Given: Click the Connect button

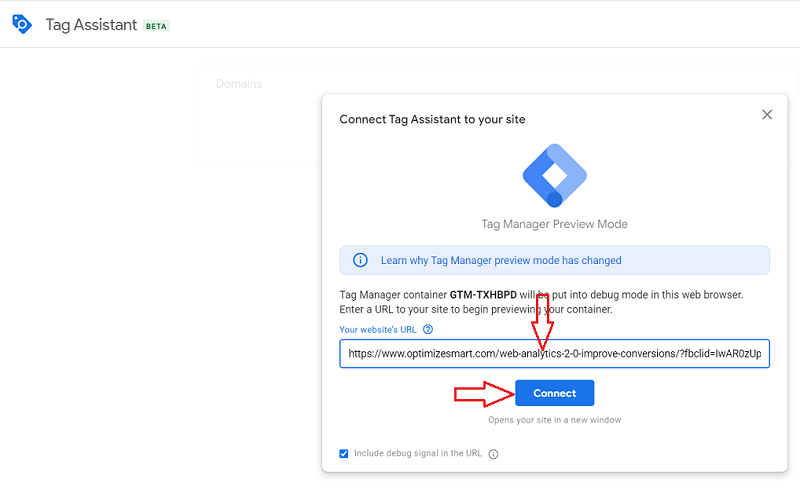Looking at the screenshot, I should coord(555,393).
